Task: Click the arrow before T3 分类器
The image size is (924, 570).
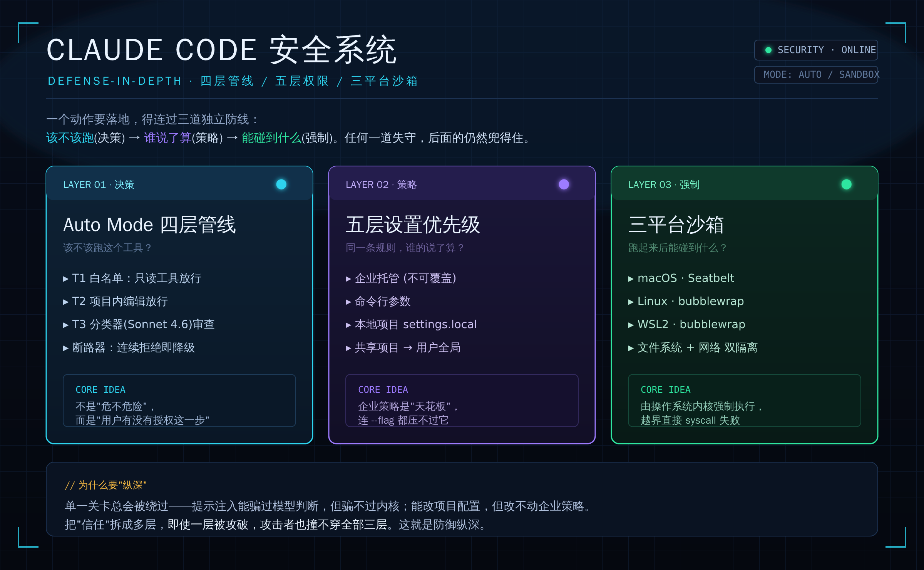Action: (x=66, y=325)
